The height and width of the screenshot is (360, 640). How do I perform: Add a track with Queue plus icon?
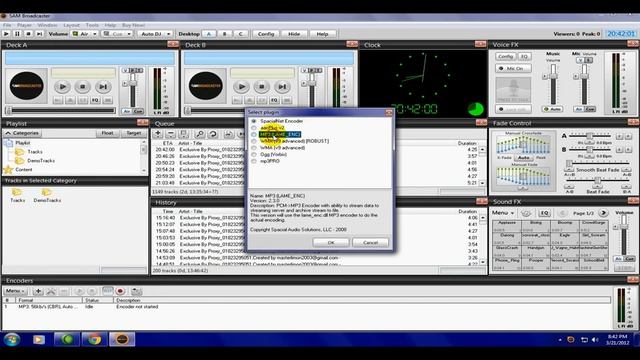tap(158, 134)
